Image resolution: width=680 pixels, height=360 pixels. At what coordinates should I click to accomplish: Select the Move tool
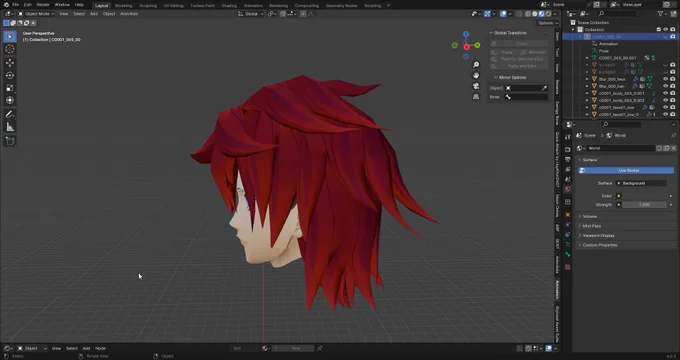[10, 63]
